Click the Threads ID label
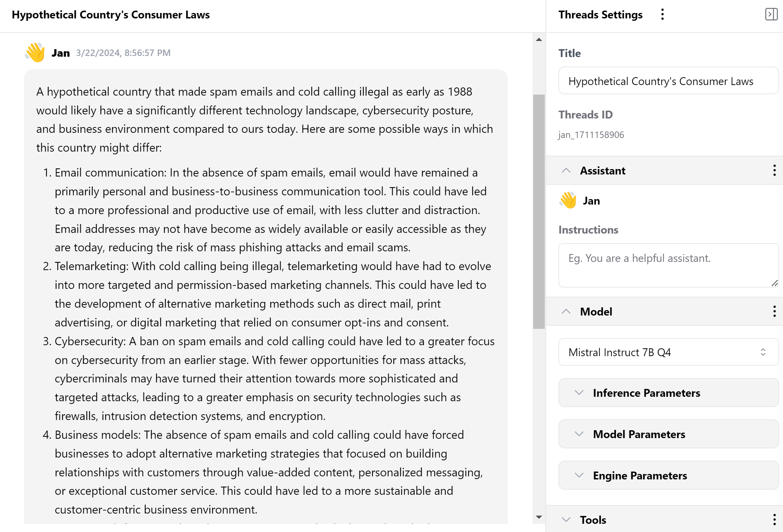Image resolution: width=783 pixels, height=532 pixels. pyautogui.click(x=585, y=115)
